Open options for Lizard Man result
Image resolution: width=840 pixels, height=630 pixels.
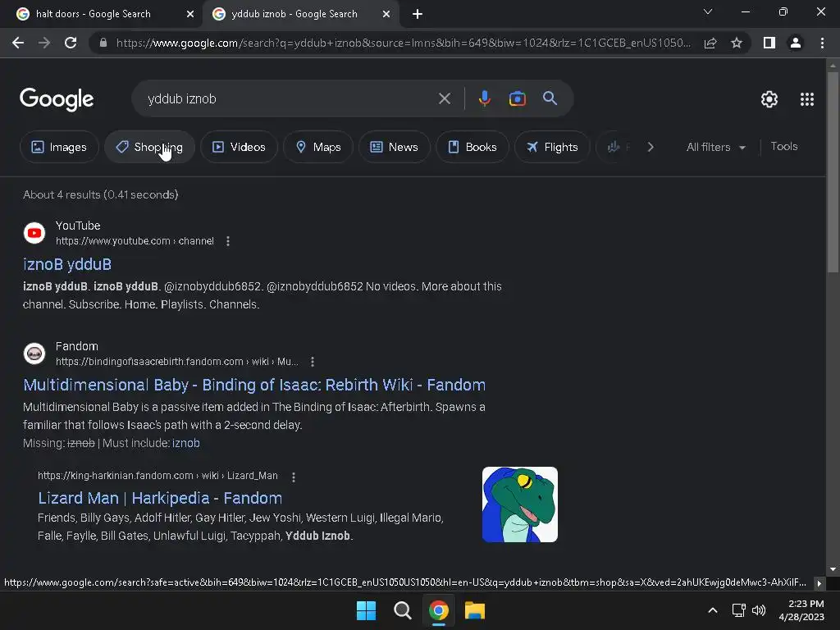[293, 477]
